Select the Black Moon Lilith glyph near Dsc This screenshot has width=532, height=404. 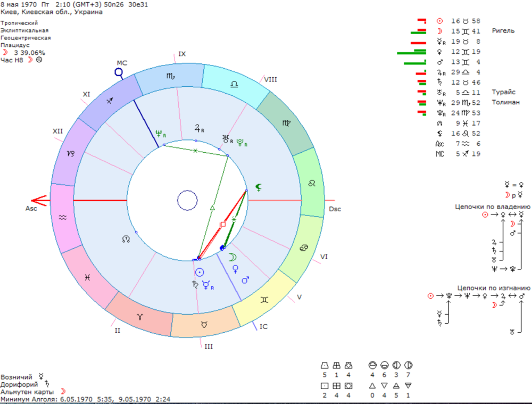259,187
